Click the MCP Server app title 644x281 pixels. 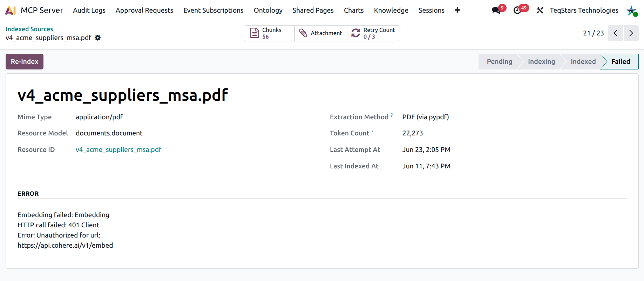42,11
